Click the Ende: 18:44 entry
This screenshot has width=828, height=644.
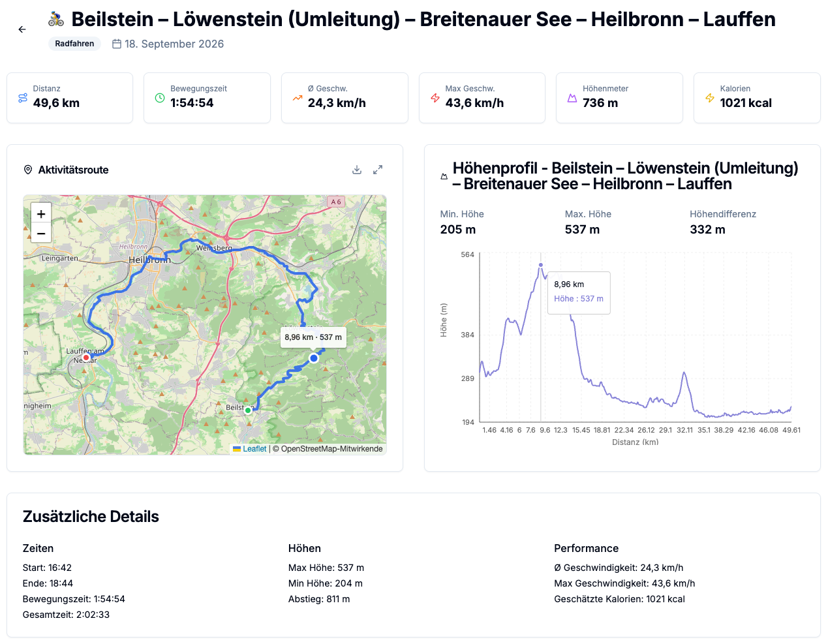(x=48, y=583)
